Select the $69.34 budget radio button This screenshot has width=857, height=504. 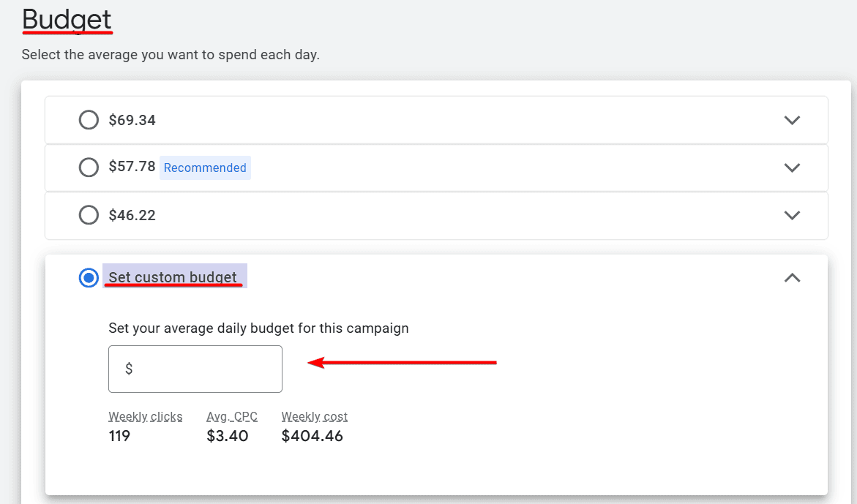tap(89, 119)
